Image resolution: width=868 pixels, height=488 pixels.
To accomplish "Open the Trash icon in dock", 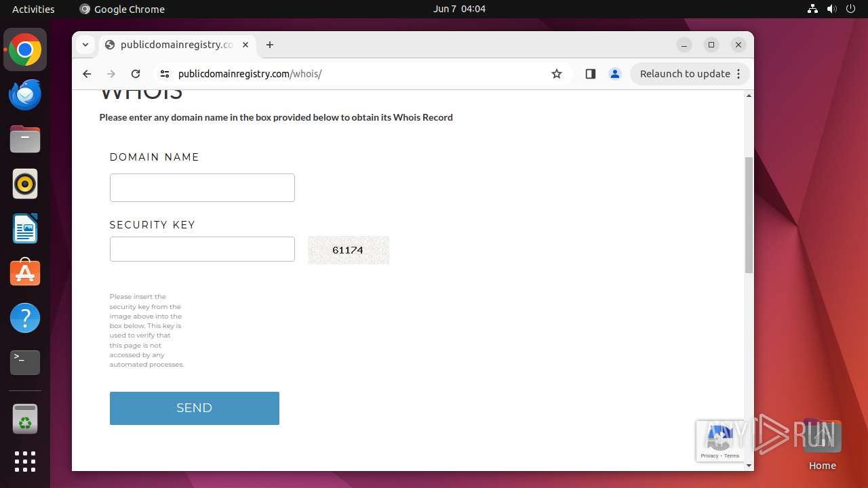I will (x=25, y=419).
